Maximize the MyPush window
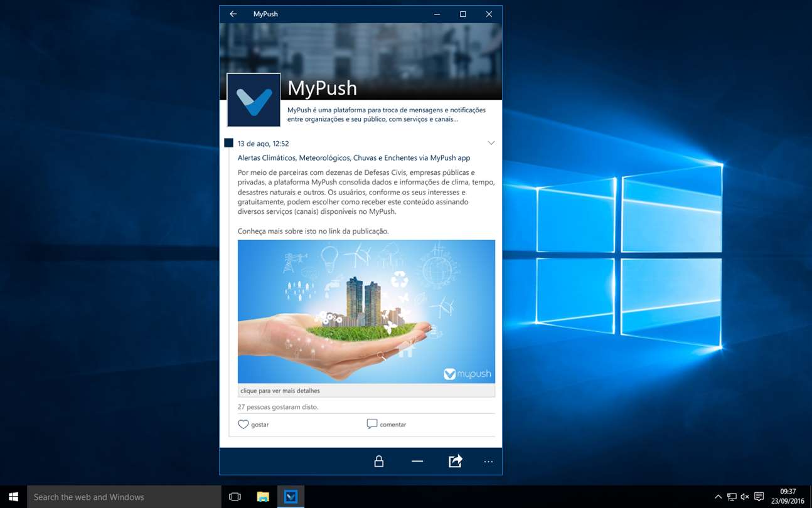812x508 pixels. click(x=463, y=14)
